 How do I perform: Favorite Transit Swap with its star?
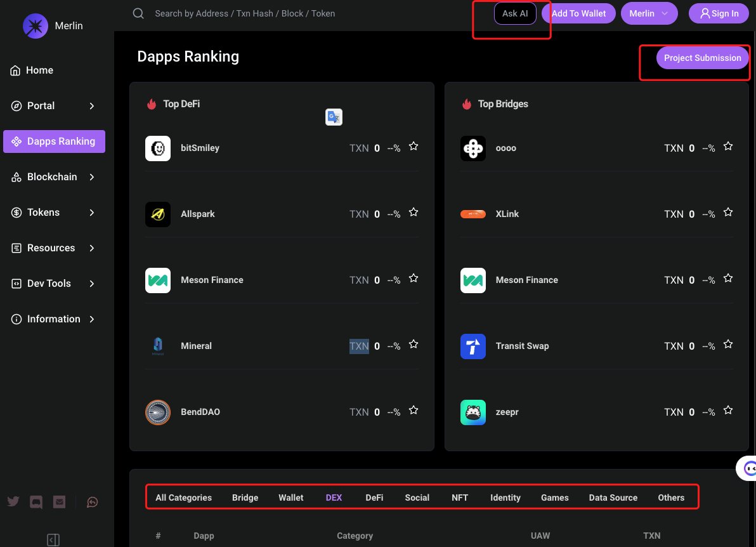[728, 345]
